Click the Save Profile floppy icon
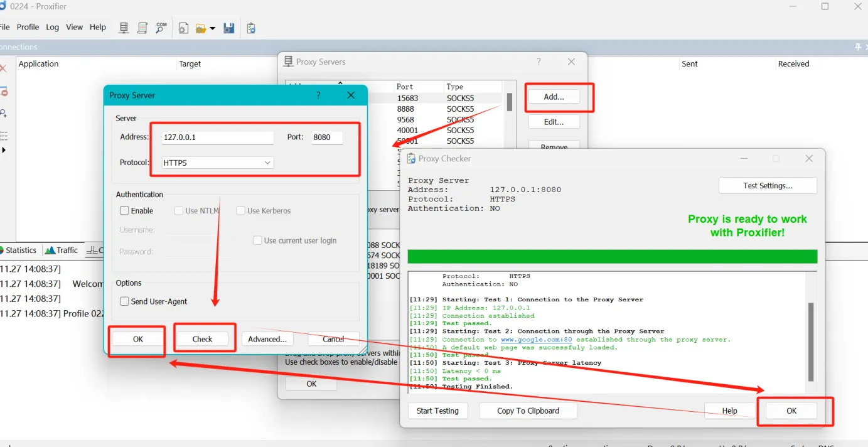 tap(229, 28)
